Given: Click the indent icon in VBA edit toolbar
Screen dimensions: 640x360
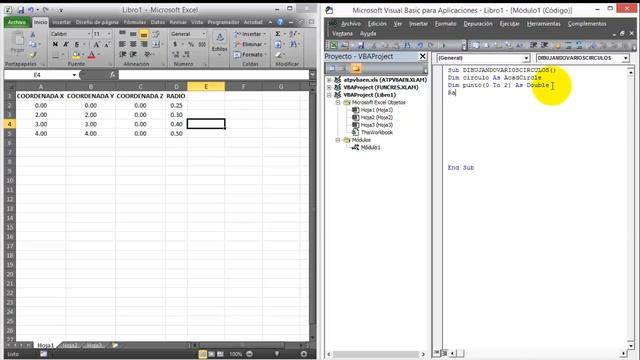Looking at the screenshot, I should click(533, 45).
